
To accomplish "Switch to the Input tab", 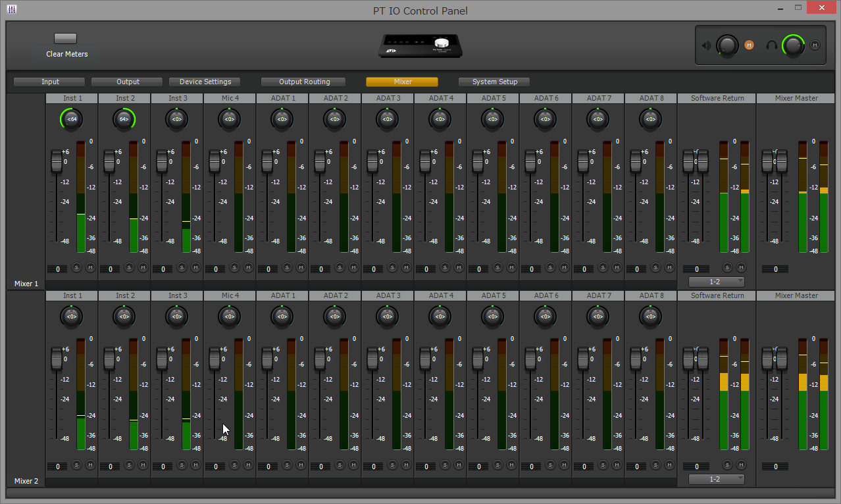I will [x=50, y=82].
